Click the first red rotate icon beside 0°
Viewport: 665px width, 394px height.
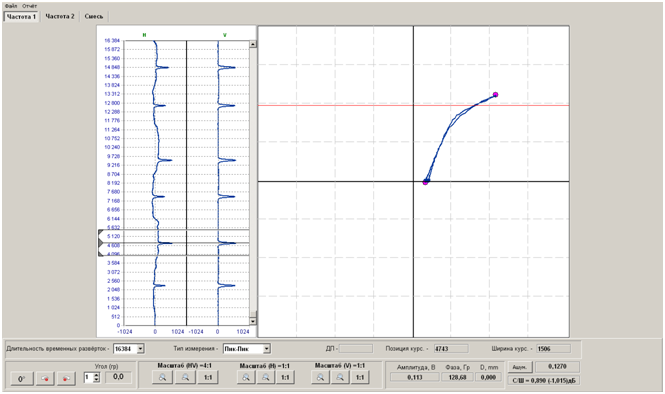click(45, 378)
